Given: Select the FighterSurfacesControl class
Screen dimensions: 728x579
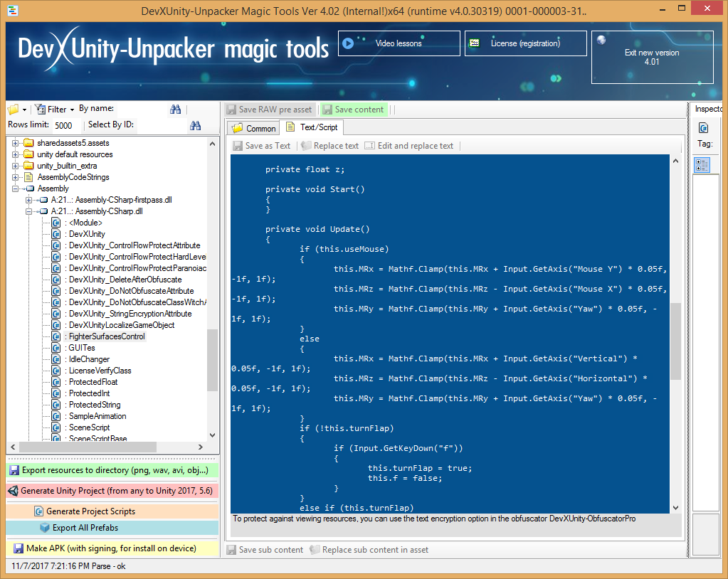Looking at the screenshot, I should [106, 336].
